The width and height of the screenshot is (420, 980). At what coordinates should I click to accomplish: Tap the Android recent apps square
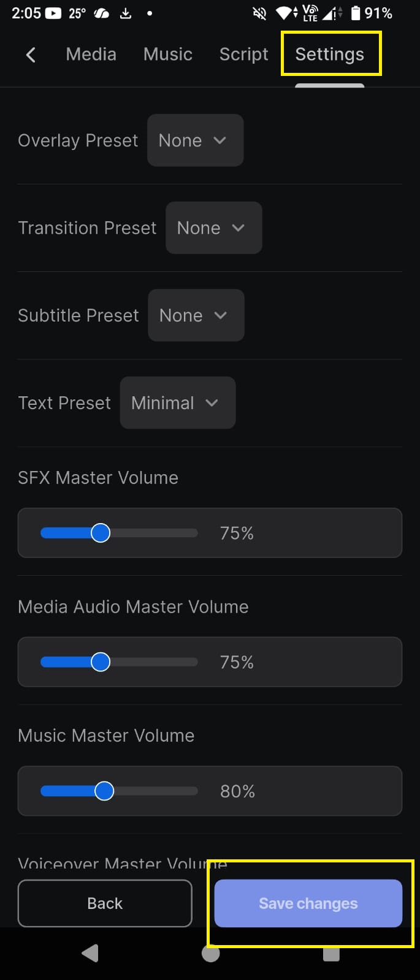331,953
